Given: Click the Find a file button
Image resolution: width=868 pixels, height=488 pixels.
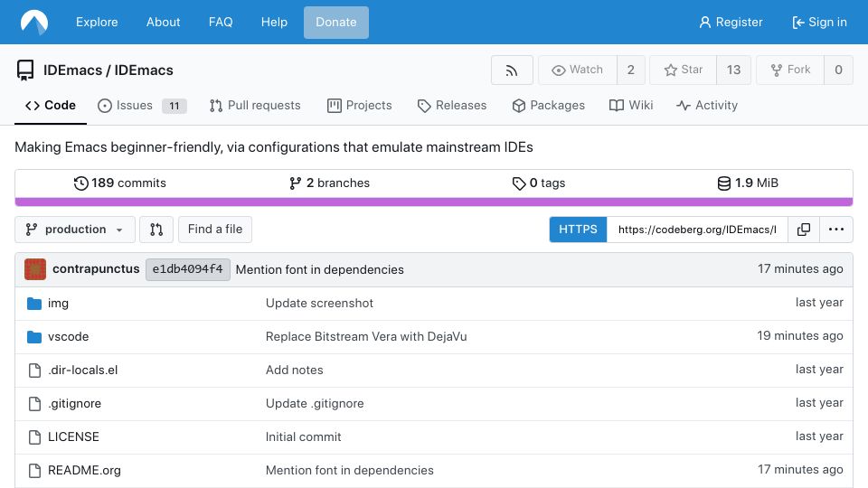Looking at the screenshot, I should (x=215, y=230).
